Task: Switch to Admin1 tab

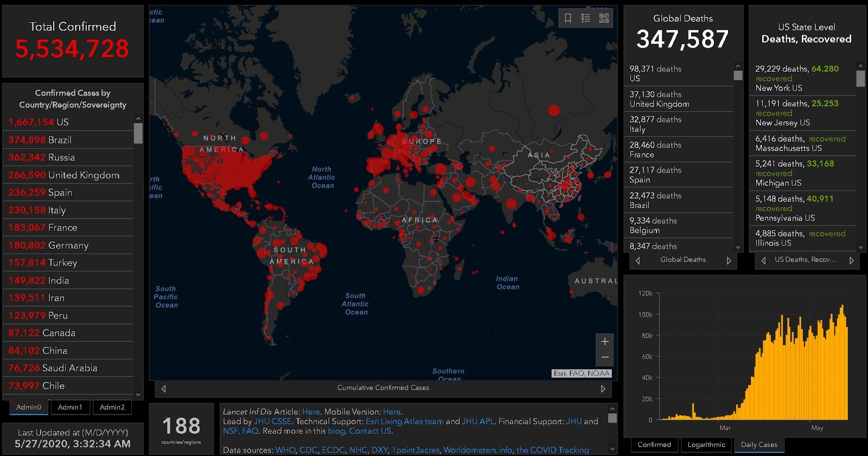Action: (x=70, y=407)
